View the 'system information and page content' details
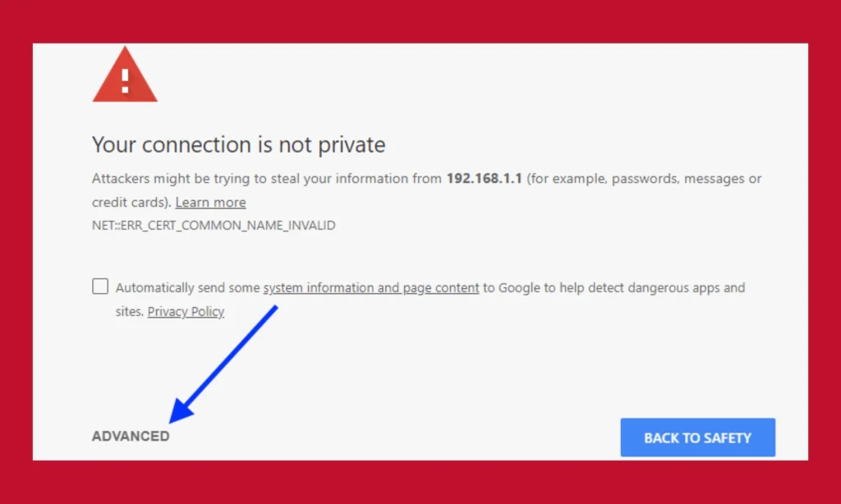This screenshot has width=841, height=504. click(370, 287)
